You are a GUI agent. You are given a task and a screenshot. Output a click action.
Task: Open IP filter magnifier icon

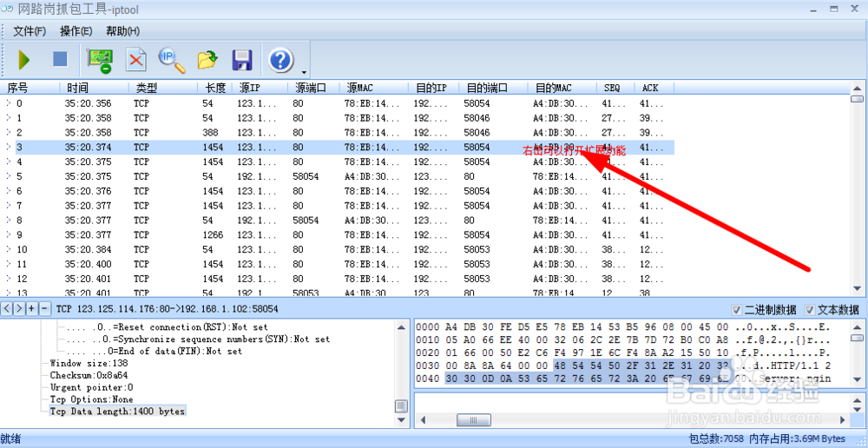pos(172,60)
